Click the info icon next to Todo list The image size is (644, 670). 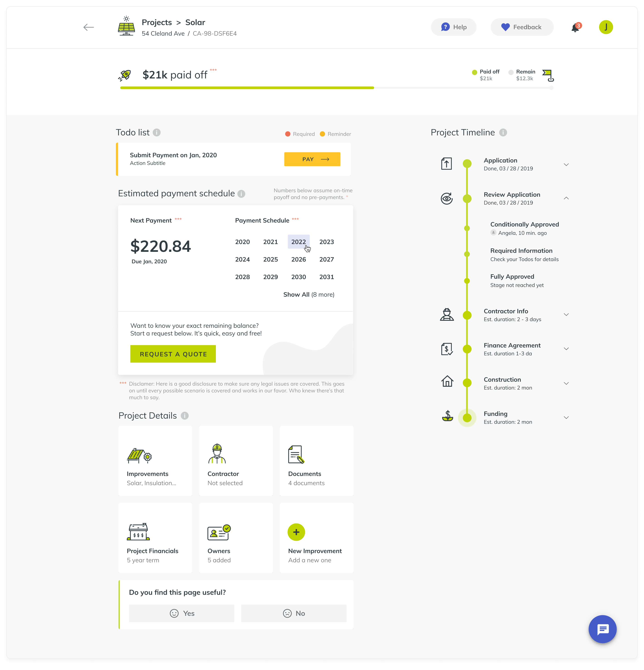pyautogui.click(x=157, y=133)
